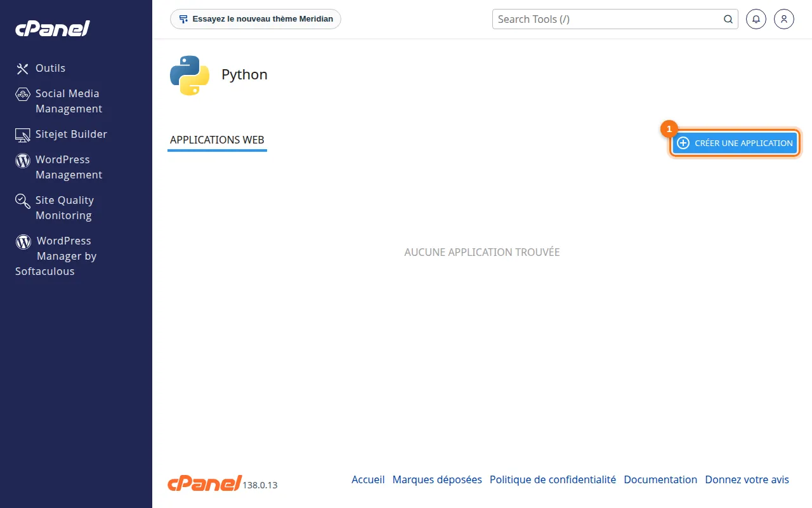The image size is (812, 508).
Task: Click the cPanel logo in sidebar
Action: 53,28
